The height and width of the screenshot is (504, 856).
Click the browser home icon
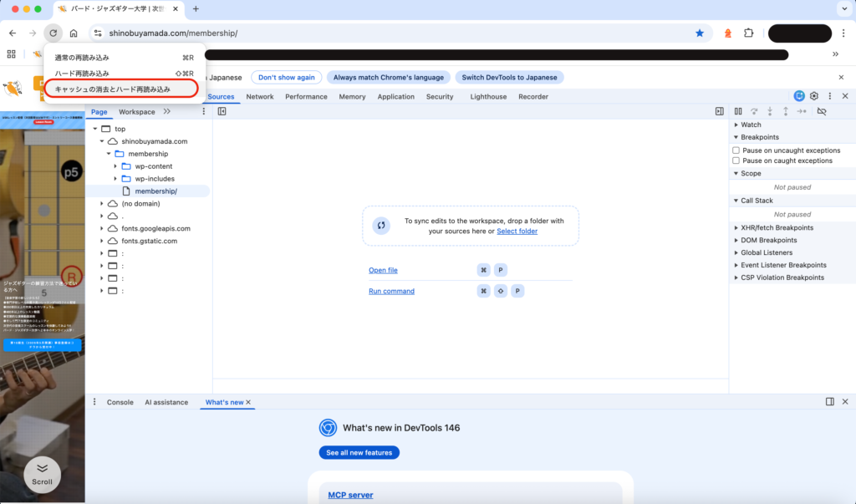[74, 33]
